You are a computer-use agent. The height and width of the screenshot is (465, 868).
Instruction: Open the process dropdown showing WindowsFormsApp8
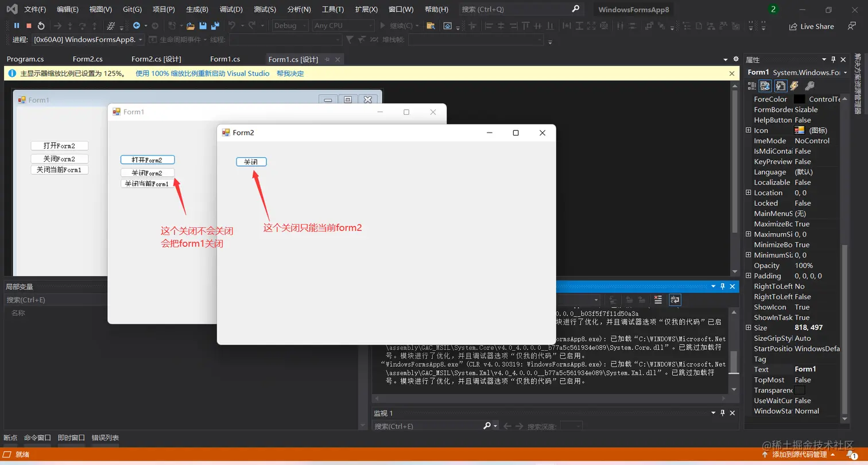88,40
